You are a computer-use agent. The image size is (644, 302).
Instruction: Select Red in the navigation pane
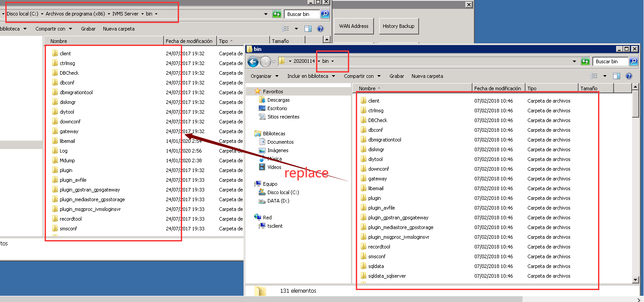[x=267, y=218]
